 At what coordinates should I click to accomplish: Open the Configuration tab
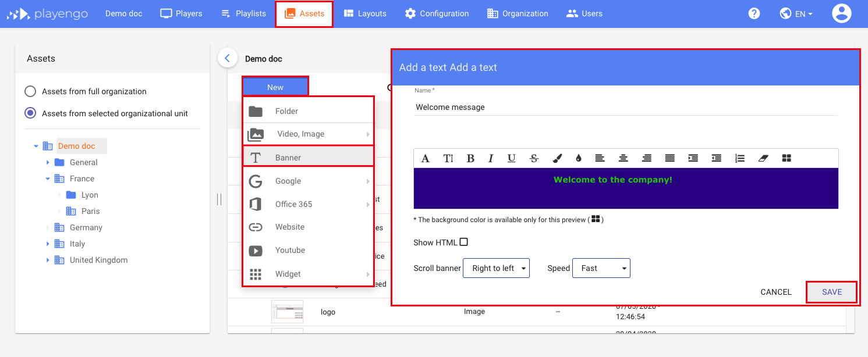437,13
